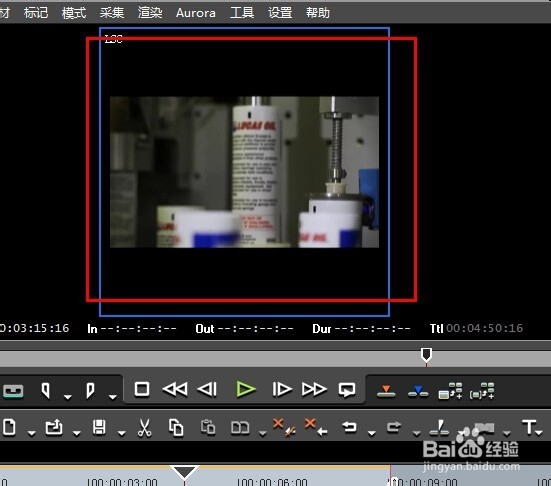The image size is (551, 486).
Task: Open project icon
Action: tap(54, 427)
